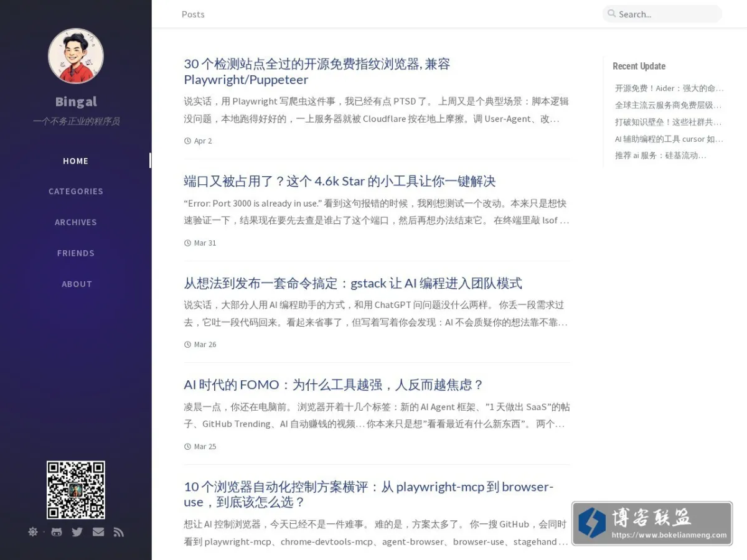Click the Bingal avatar picture
The width and height of the screenshot is (747, 560).
76,56
